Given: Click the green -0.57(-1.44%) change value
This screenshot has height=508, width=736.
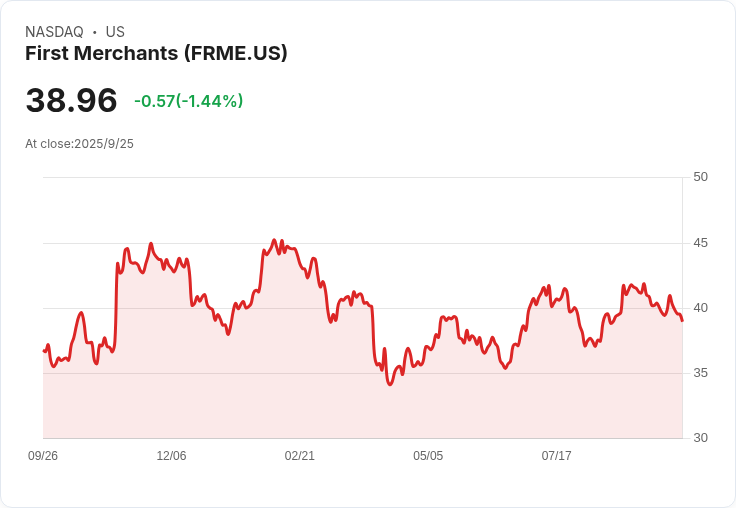Looking at the screenshot, I should point(189,101).
